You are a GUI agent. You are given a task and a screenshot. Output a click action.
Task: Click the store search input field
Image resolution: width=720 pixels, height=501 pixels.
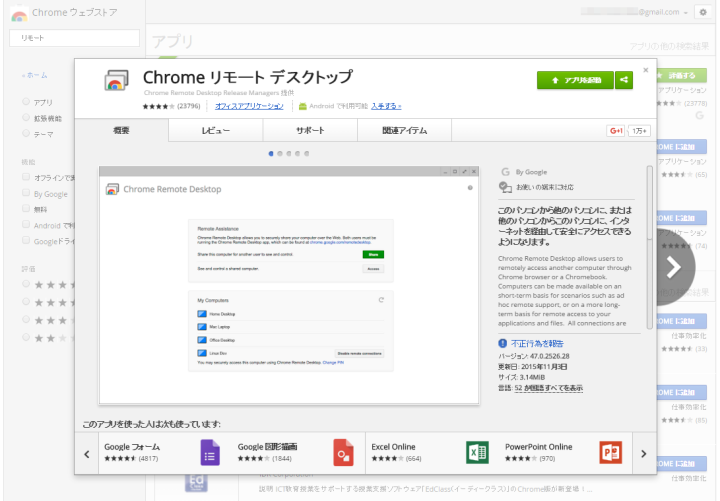pos(72,37)
